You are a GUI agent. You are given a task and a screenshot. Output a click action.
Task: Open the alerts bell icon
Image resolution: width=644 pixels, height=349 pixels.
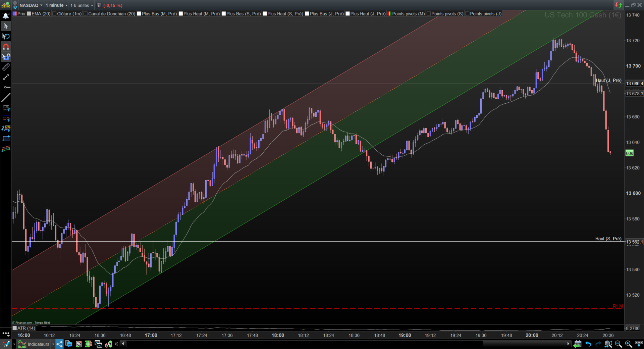(6, 16)
